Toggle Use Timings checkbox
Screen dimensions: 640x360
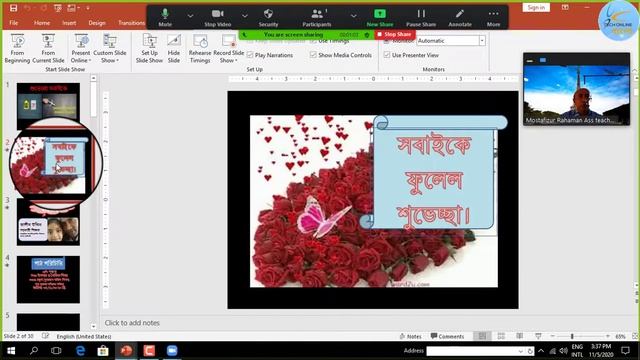click(313, 41)
